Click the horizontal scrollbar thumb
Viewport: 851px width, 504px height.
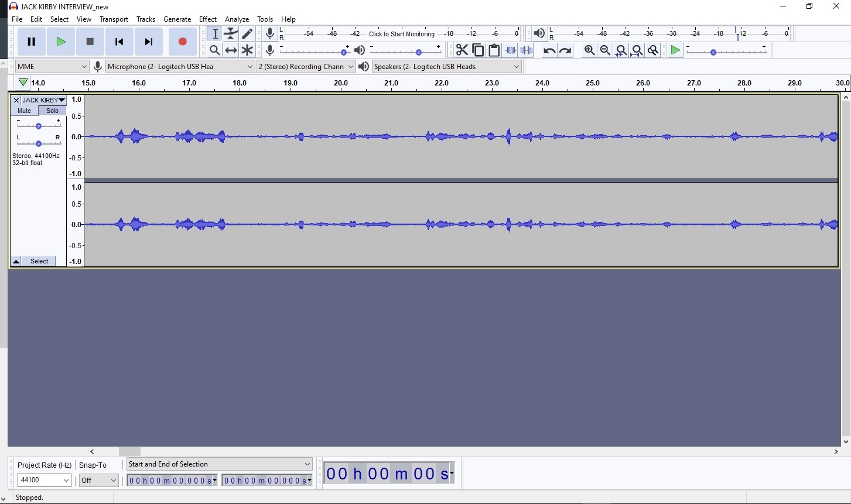[x=130, y=451]
